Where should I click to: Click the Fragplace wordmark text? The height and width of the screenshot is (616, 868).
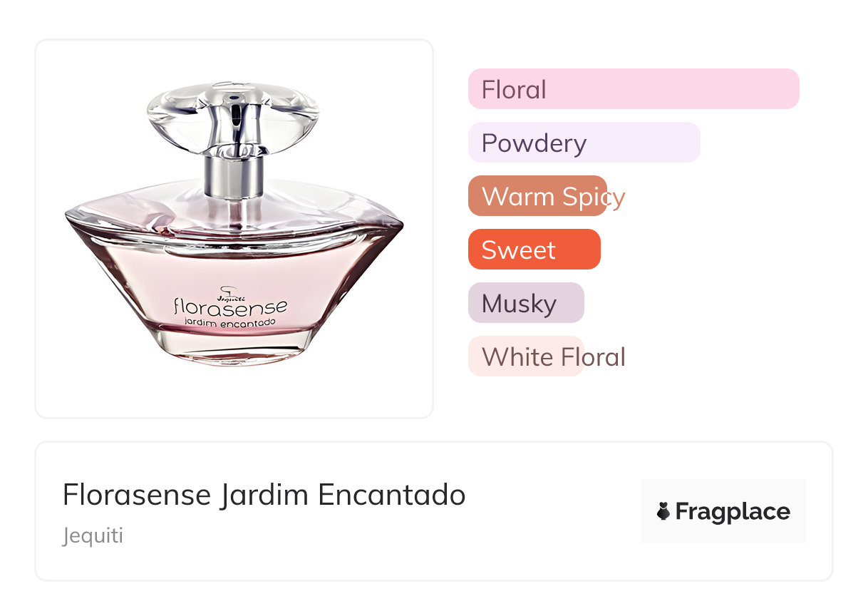click(x=733, y=511)
